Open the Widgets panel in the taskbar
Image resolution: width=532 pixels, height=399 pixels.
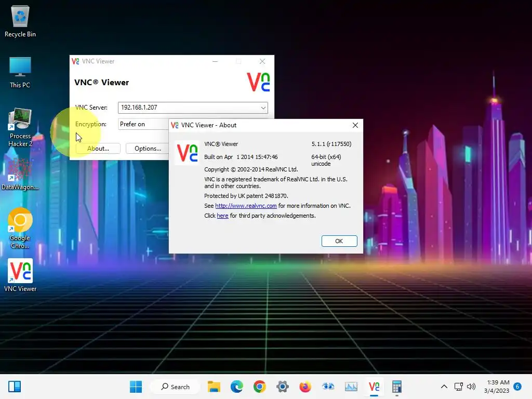pos(15,387)
